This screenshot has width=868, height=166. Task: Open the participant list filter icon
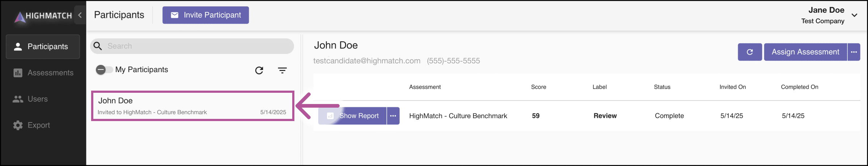[282, 70]
